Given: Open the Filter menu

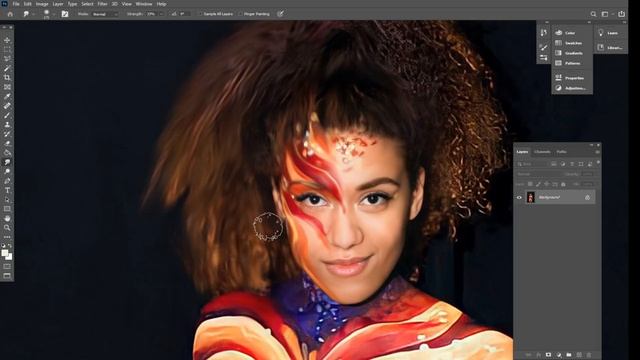Looking at the screenshot, I should 102,4.
